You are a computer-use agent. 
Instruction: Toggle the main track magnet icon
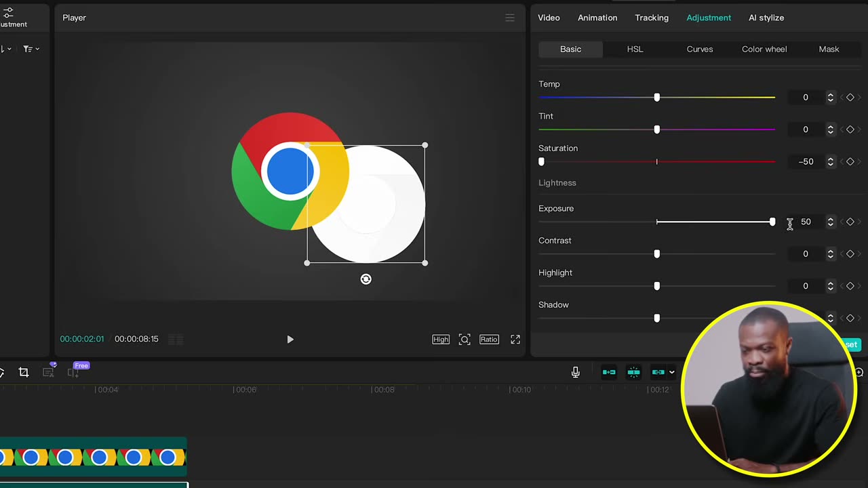[x=609, y=372]
